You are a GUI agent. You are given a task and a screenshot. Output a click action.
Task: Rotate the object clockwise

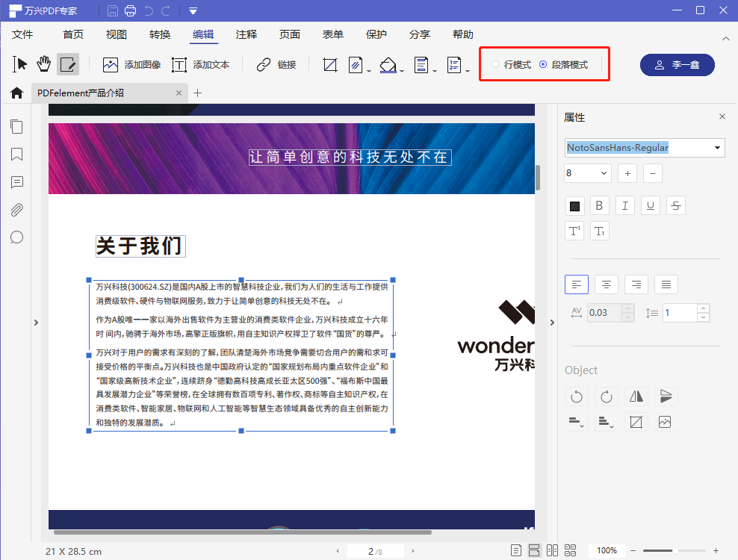click(606, 396)
